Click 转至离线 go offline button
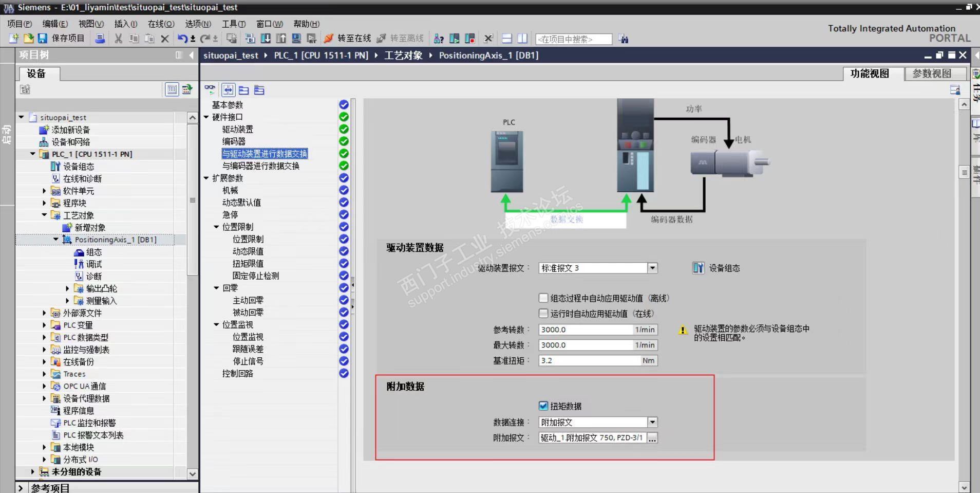Screen dimensions: 980x493 [x=400, y=39]
